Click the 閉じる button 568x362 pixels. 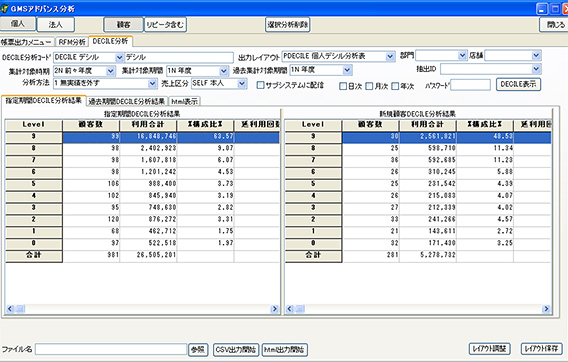(555, 25)
